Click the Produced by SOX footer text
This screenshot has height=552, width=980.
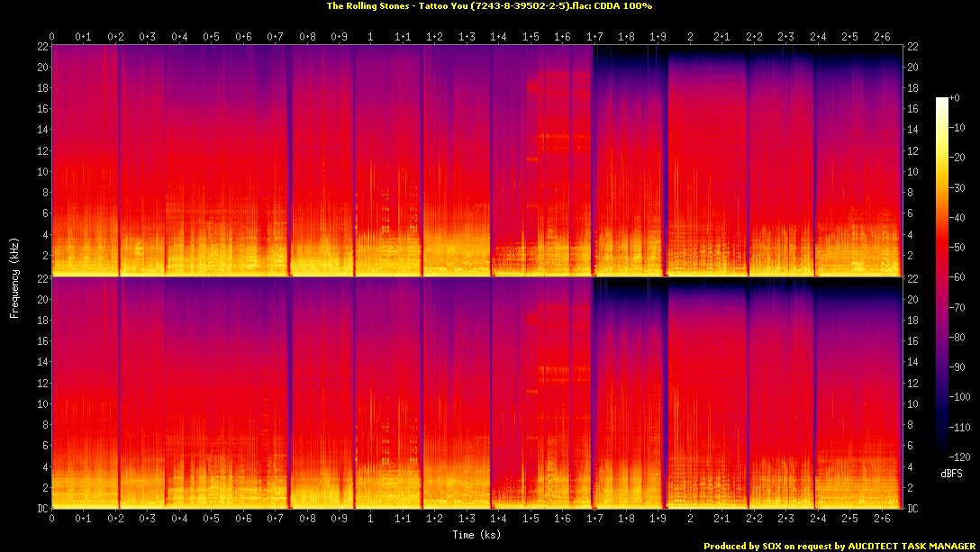(x=748, y=546)
